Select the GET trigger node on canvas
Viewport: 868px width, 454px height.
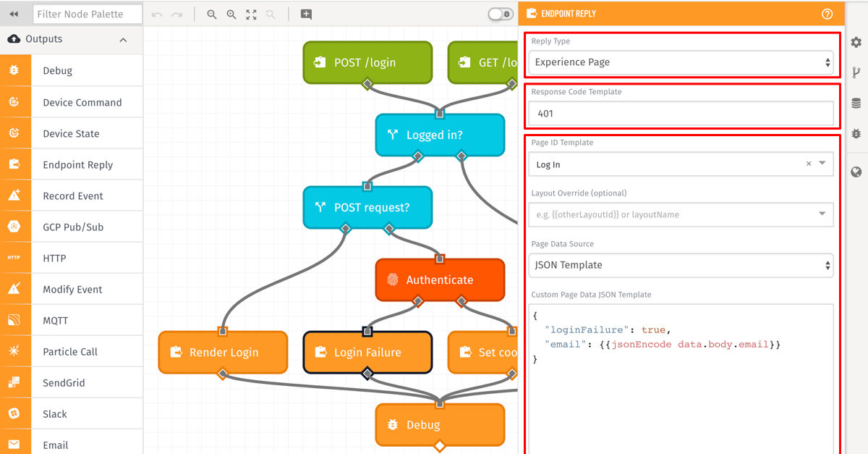(x=483, y=62)
